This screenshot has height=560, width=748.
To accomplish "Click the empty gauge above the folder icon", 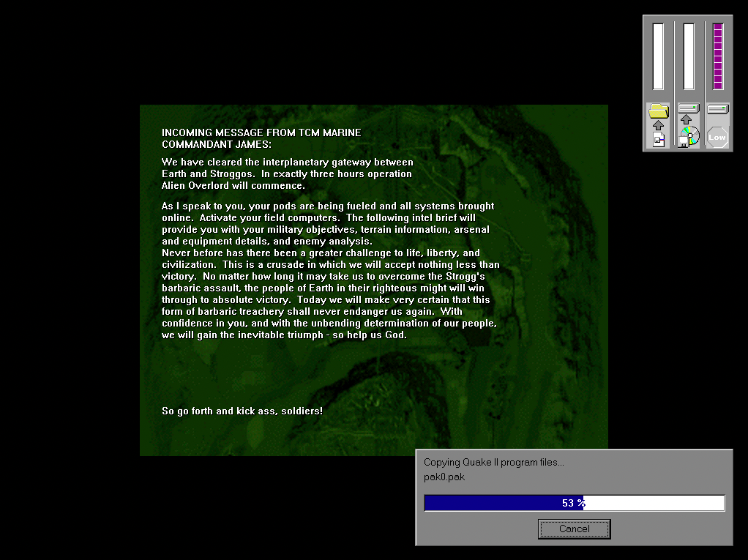I will (658, 56).
